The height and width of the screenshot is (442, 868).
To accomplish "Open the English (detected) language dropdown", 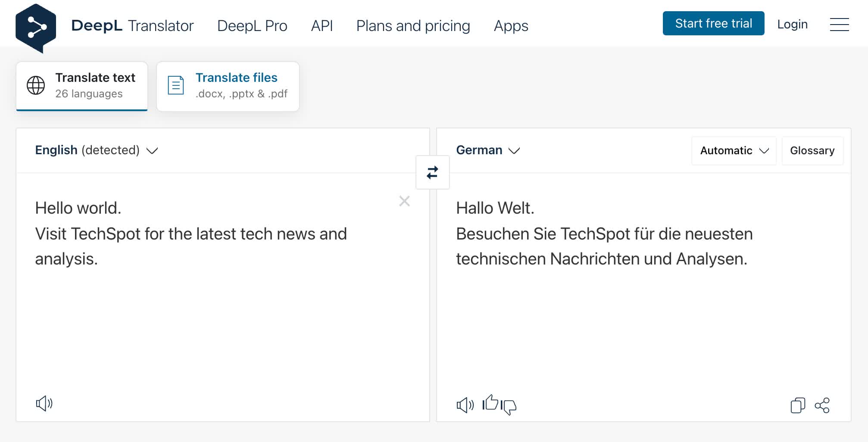I will click(97, 150).
